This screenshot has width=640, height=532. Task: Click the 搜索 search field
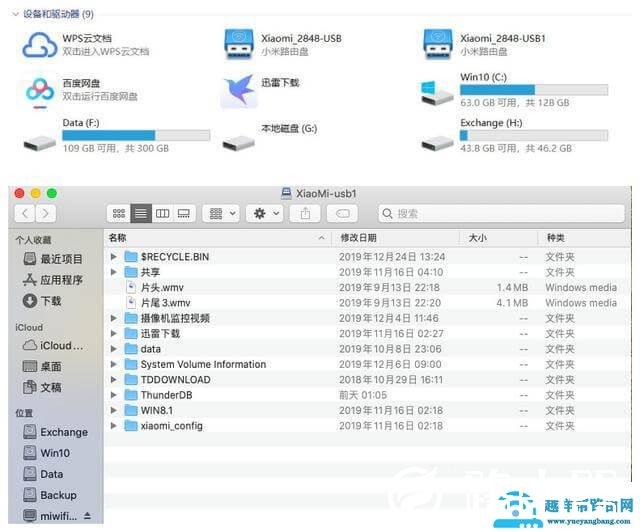click(x=501, y=213)
